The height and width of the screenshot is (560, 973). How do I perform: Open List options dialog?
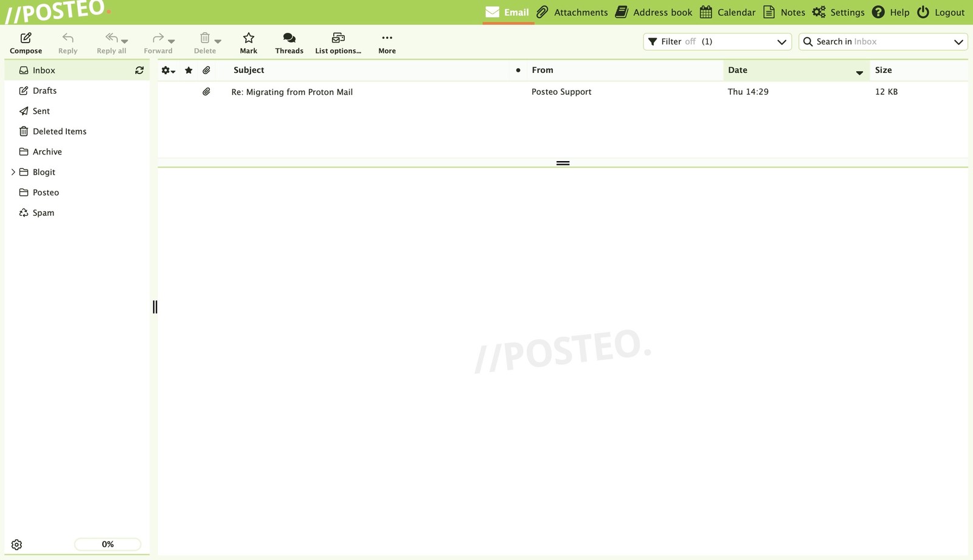click(x=338, y=43)
